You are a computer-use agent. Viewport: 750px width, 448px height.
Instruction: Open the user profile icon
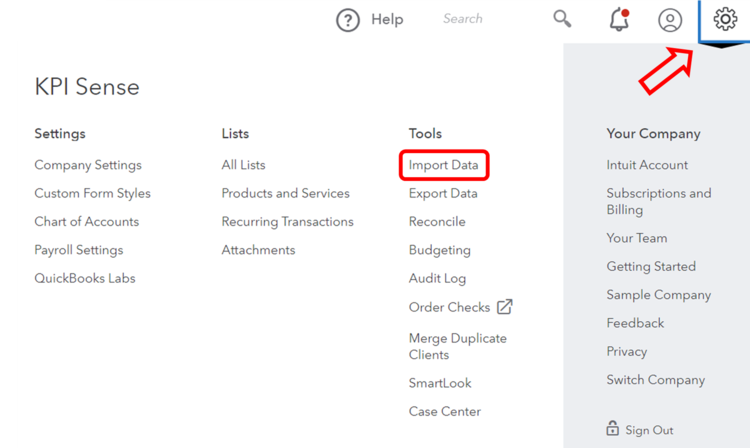(x=670, y=20)
